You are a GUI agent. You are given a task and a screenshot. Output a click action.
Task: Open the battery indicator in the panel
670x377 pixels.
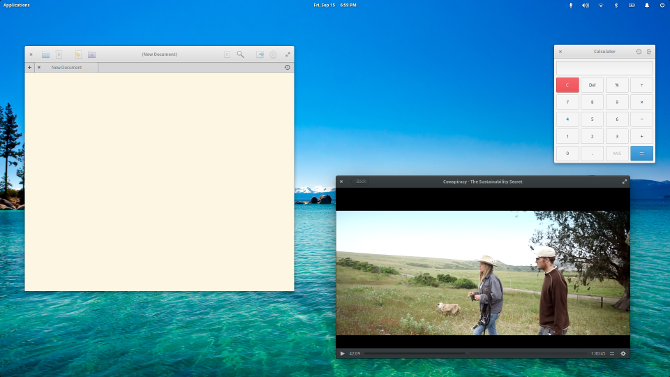(x=632, y=5)
